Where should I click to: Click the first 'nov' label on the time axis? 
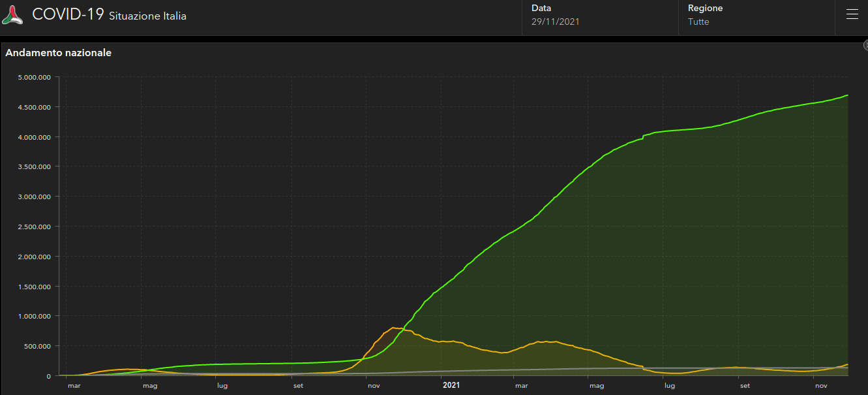click(374, 385)
